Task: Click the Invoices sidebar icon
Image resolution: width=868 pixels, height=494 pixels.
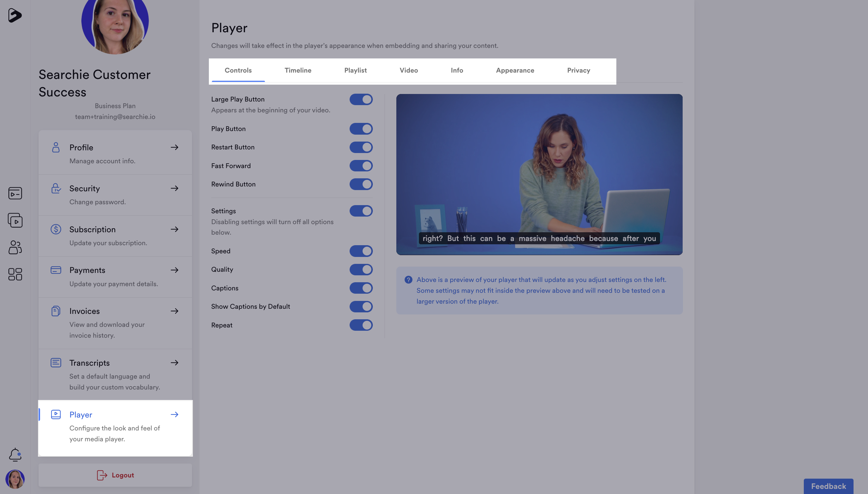Action: [55, 311]
